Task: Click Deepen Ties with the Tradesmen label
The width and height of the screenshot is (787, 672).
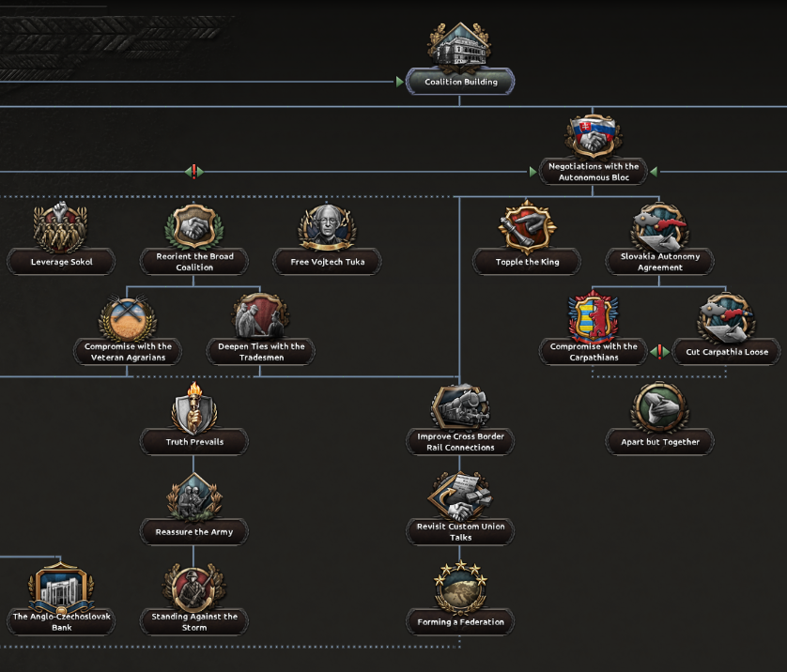Action: (x=261, y=352)
